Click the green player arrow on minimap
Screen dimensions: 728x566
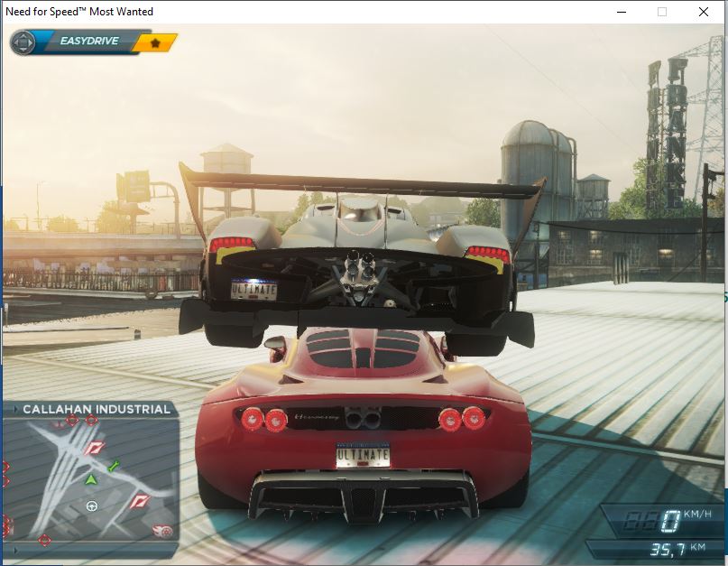coord(91,479)
